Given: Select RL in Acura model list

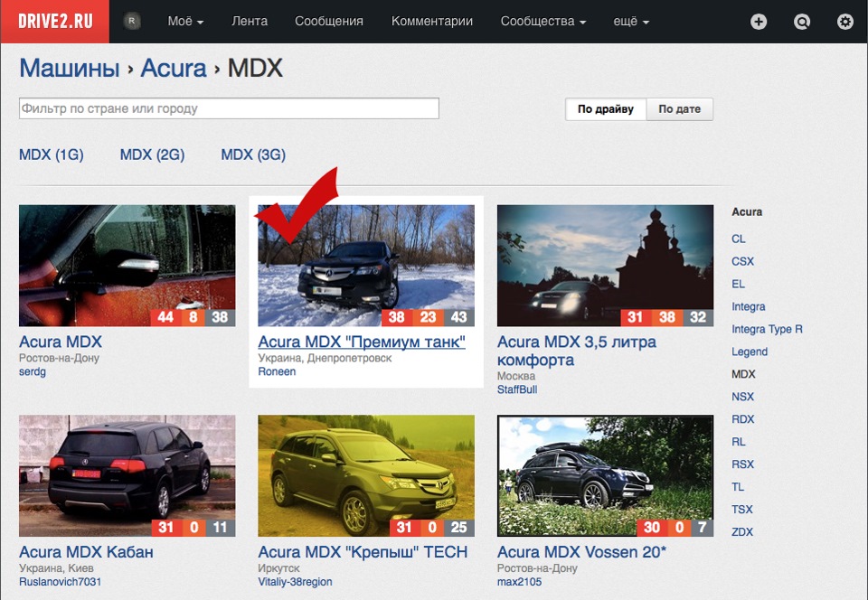Looking at the screenshot, I should (739, 442).
